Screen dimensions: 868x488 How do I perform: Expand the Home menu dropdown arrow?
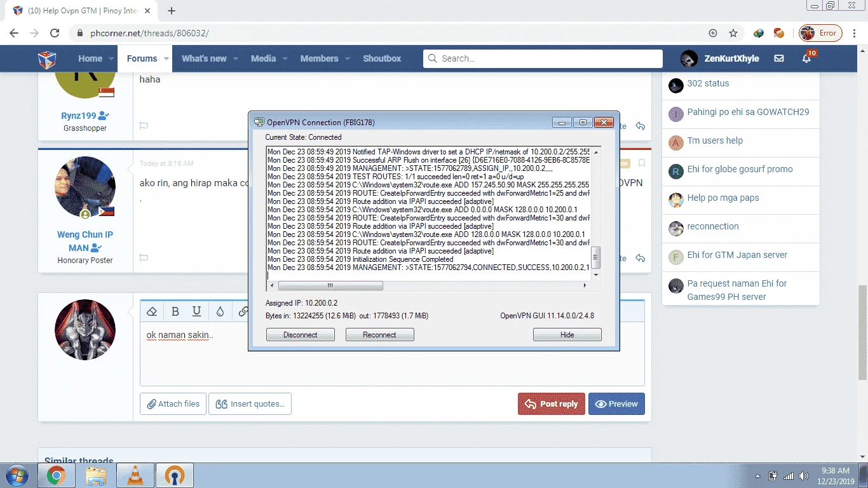click(x=112, y=58)
